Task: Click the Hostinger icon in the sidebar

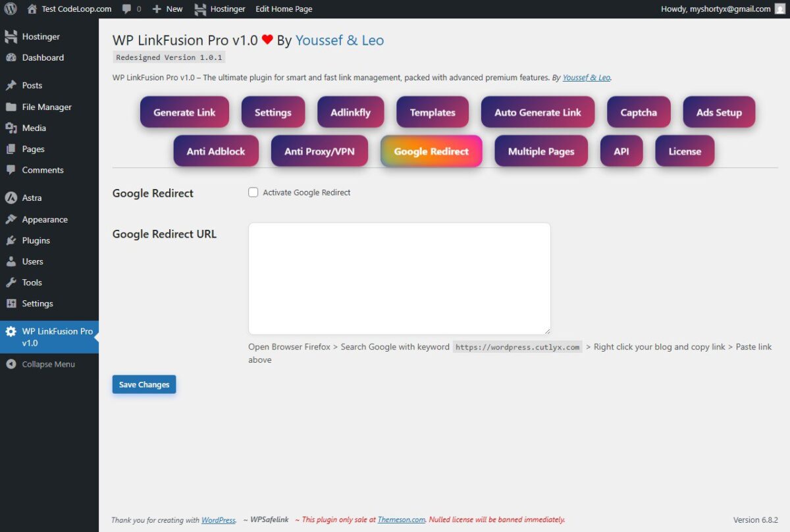Action: tap(11, 37)
